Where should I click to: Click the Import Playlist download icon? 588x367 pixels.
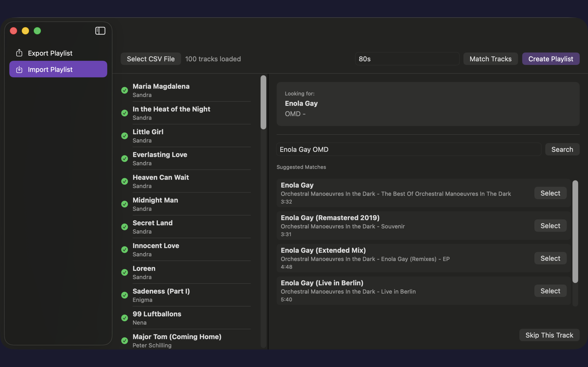[19, 69]
